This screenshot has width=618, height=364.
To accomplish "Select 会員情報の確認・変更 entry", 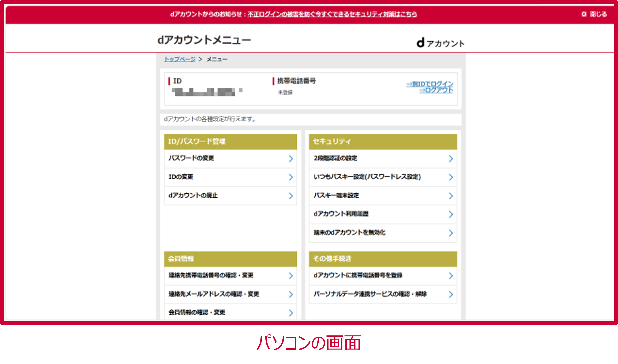I will [x=197, y=313].
